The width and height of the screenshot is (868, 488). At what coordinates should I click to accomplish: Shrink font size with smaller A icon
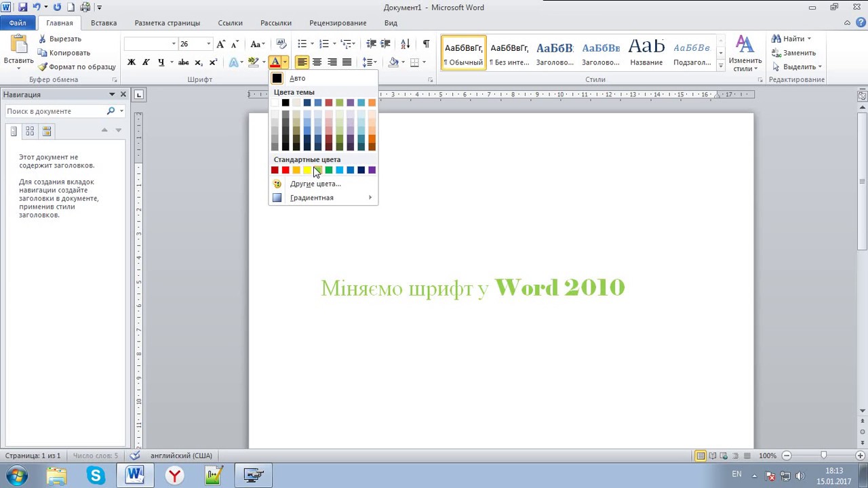[x=235, y=44]
